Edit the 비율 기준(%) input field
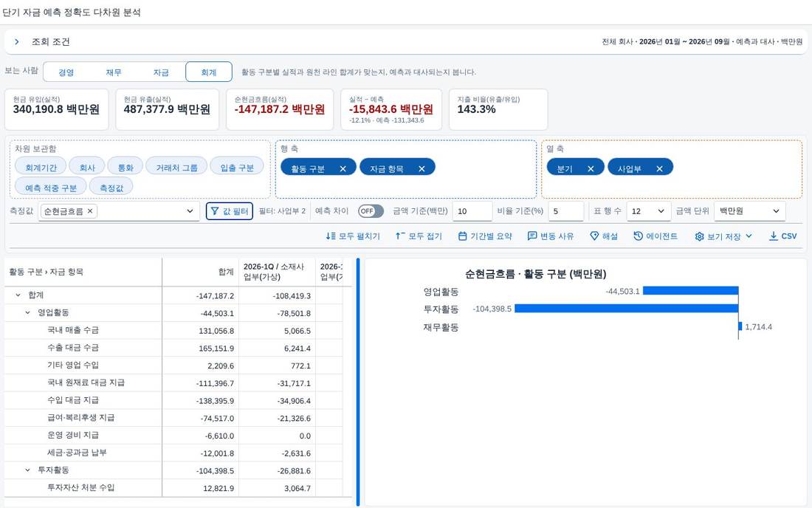 point(566,211)
